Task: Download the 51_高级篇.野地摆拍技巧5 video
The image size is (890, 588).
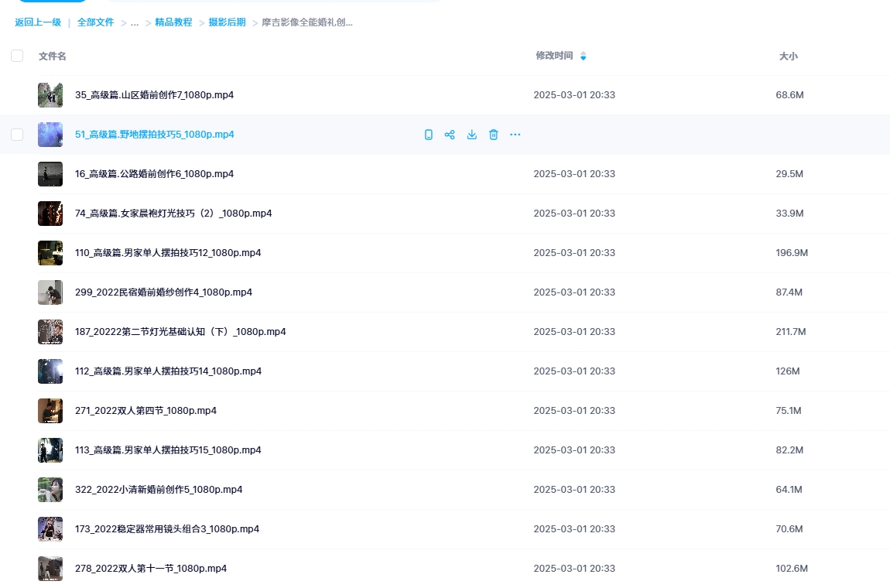Action: (x=471, y=135)
